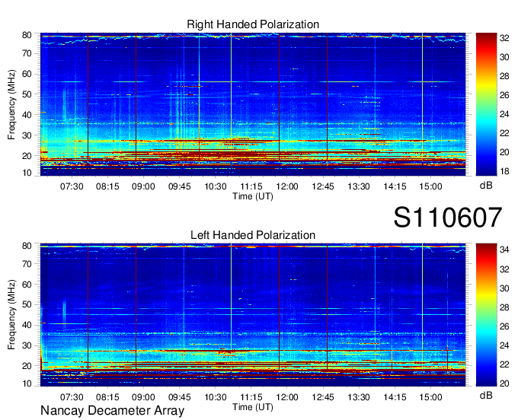Click Frequency (MHz) label of Left Handed plot
The height and width of the screenshot is (420, 518).
[11, 315]
